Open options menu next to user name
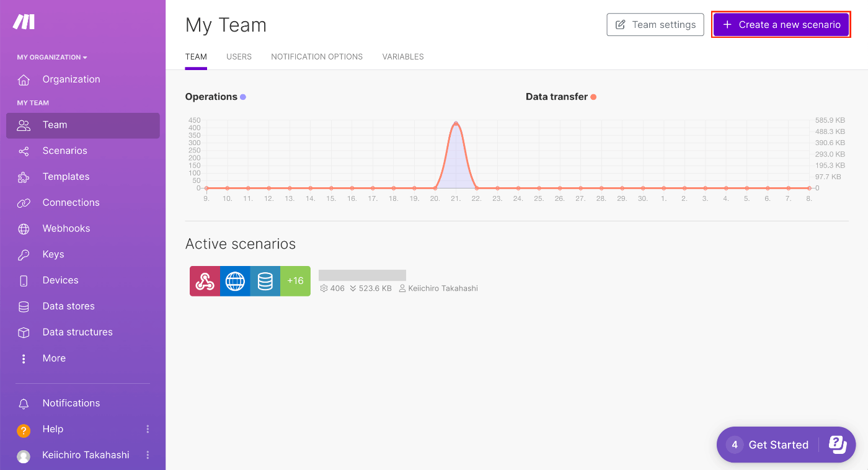868x470 pixels. pos(148,455)
